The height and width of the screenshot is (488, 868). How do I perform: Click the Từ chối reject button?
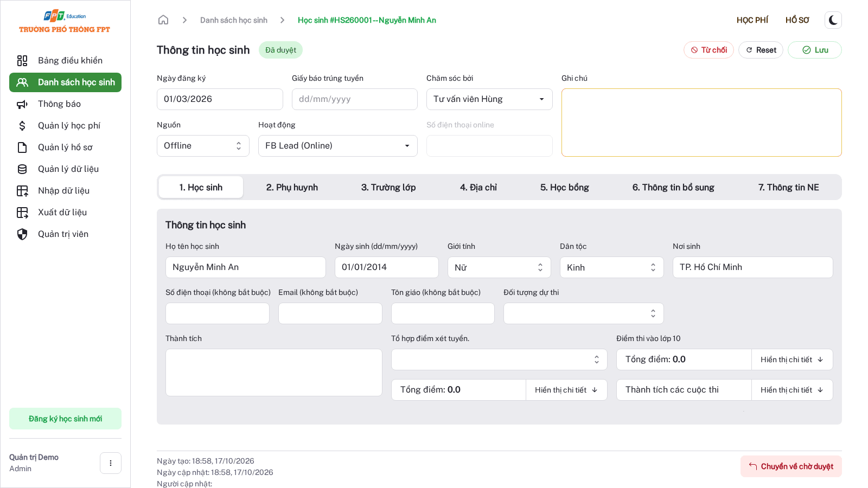coord(709,50)
